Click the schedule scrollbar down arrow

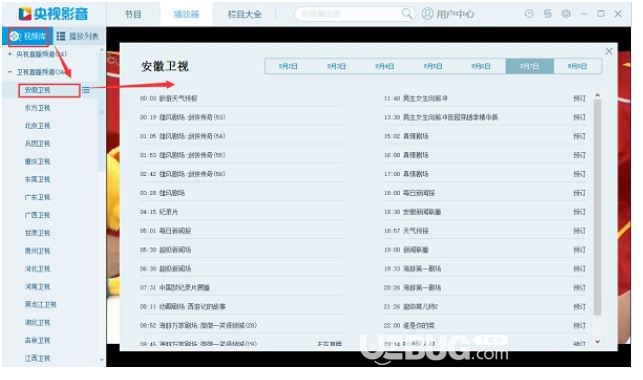point(597,341)
